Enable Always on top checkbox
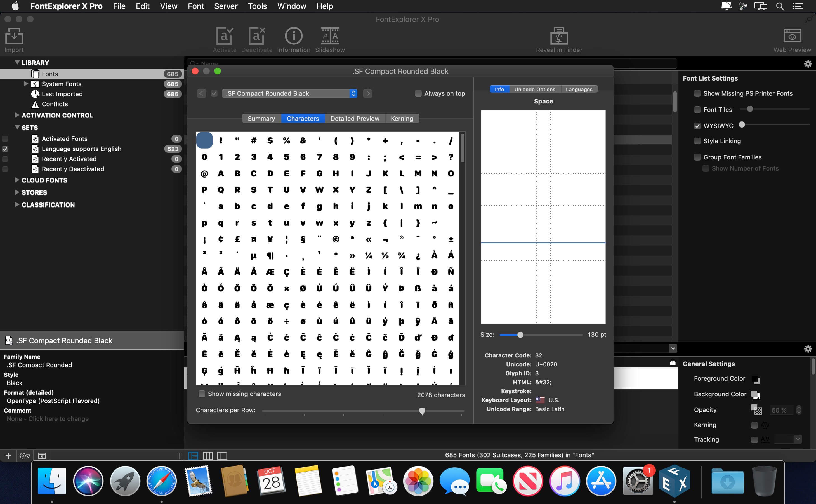816x504 pixels. 418,94
